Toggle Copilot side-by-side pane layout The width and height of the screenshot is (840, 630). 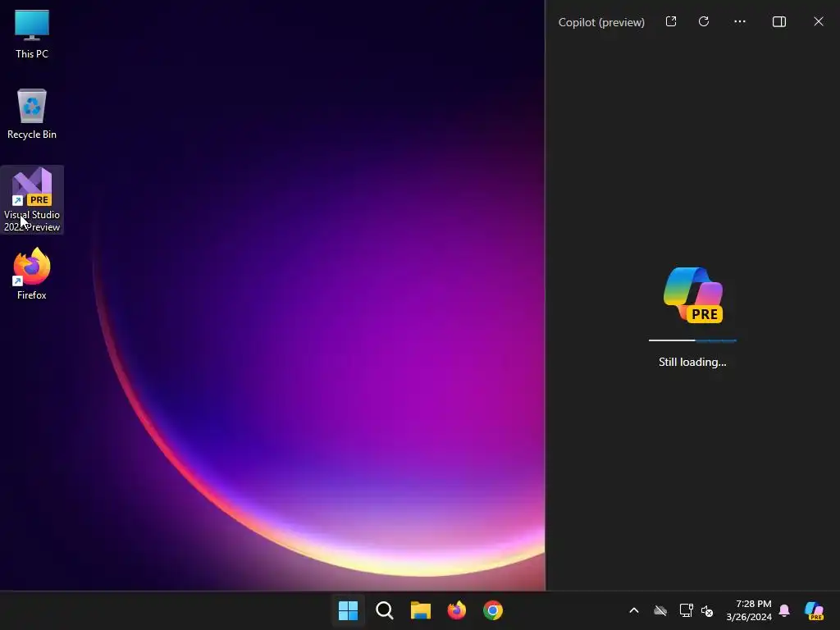tap(779, 21)
